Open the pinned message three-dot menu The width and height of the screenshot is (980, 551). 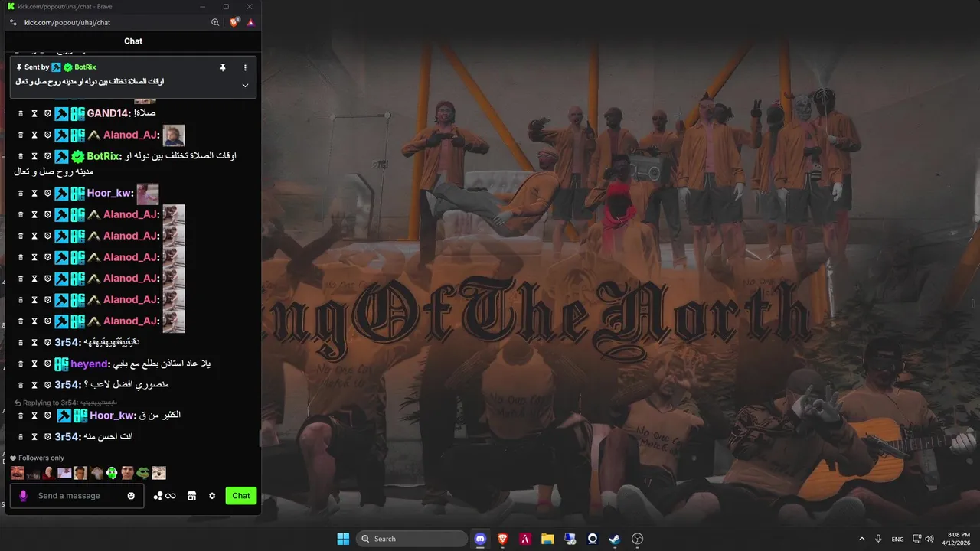click(245, 67)
